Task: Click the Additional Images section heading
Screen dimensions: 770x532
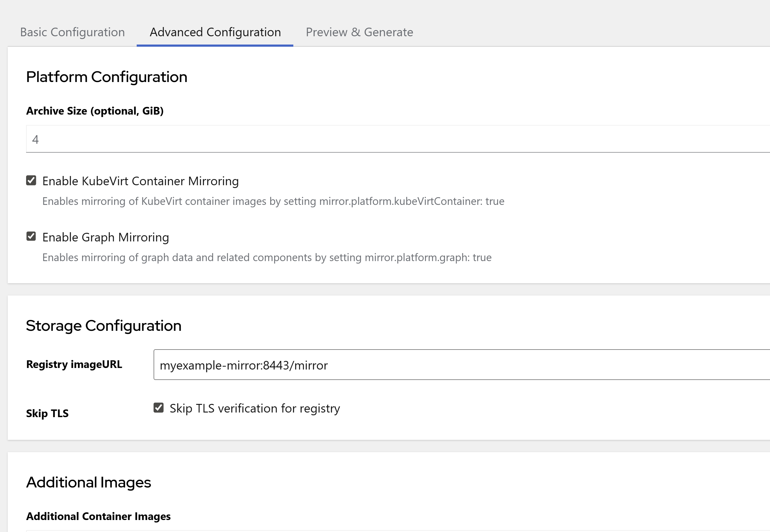Action: tap(89, 482)
